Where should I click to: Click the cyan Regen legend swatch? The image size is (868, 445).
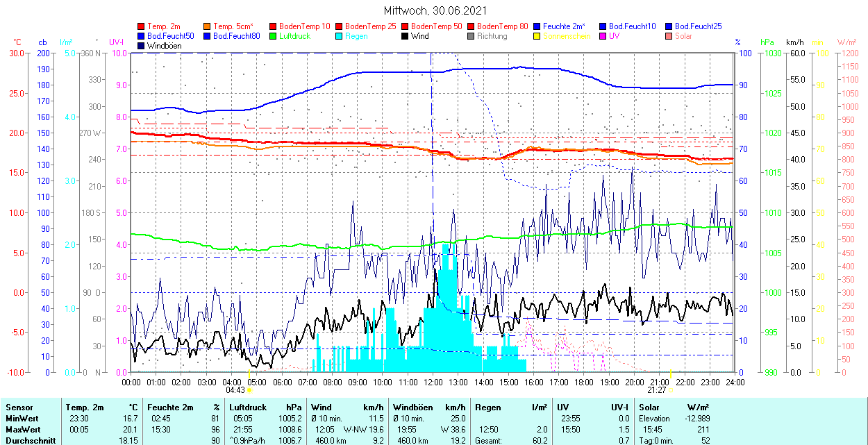(x=340, y=36)
